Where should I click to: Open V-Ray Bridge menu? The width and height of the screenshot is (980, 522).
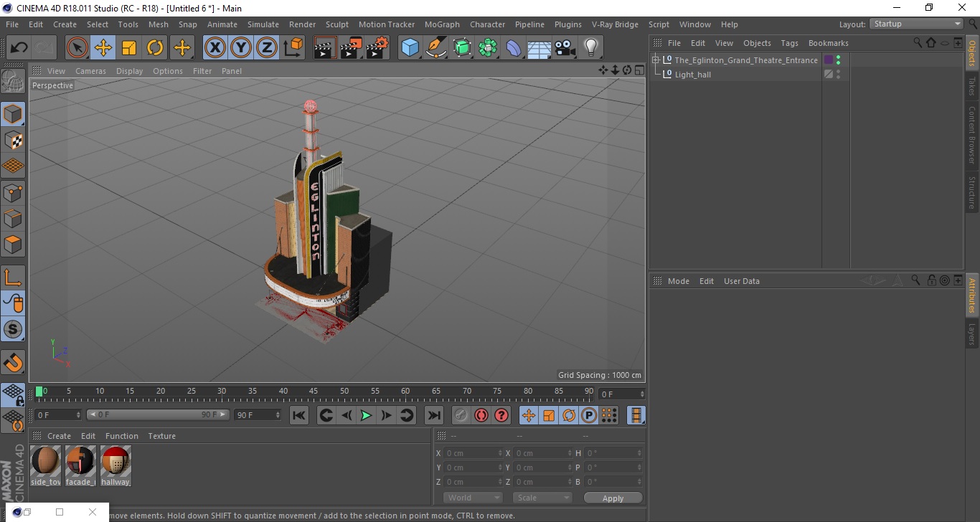615,24
